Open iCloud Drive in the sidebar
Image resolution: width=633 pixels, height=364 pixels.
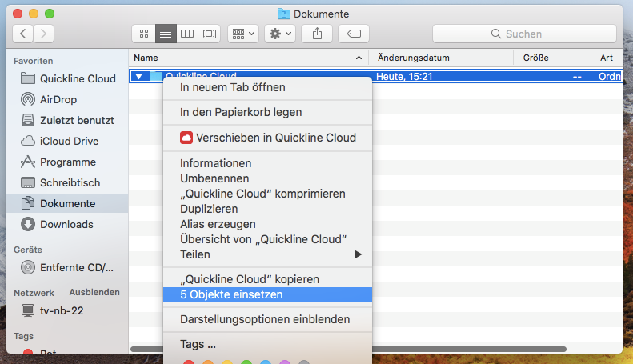68,142
